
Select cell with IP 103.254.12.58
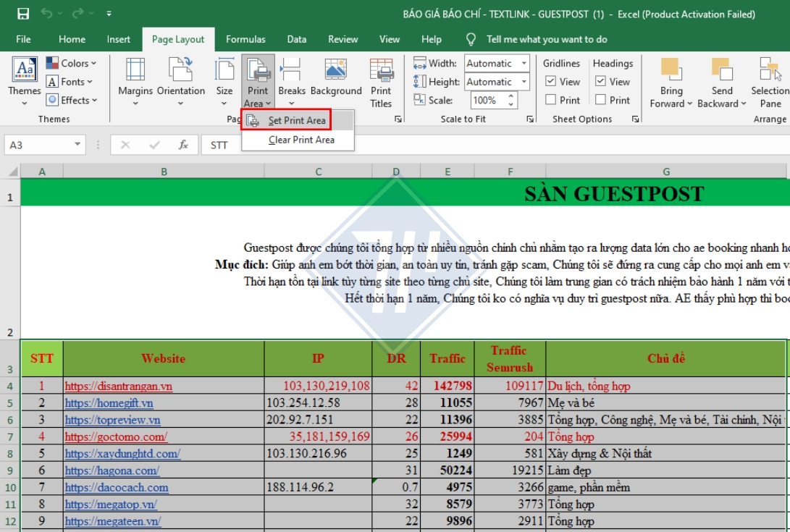coord(318,403)
